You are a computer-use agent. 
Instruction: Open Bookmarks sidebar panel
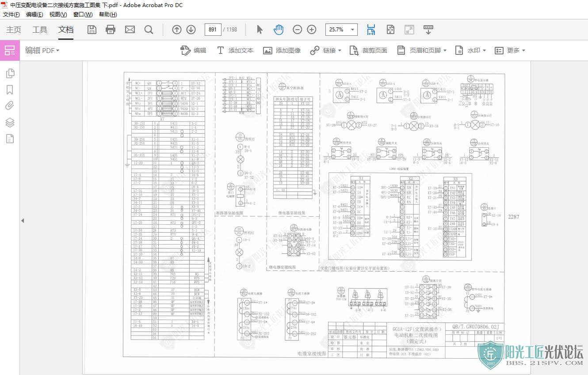[10, 90]
